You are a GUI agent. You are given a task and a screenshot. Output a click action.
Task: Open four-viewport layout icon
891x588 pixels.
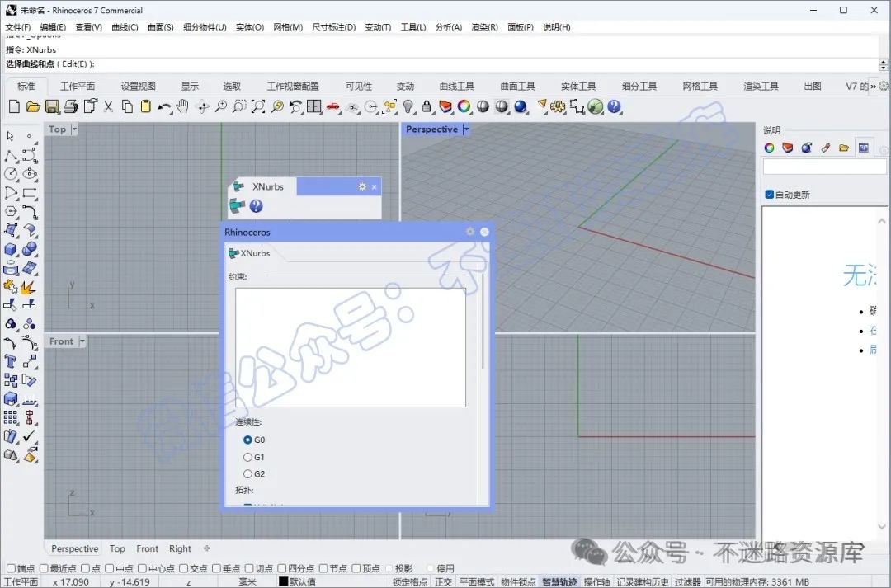coord(314,106)
